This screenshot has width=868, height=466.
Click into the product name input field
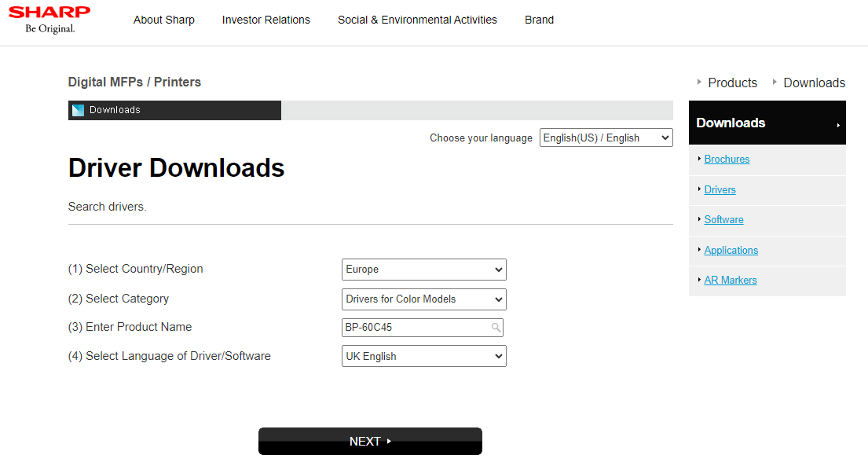[x=415, y=328]
